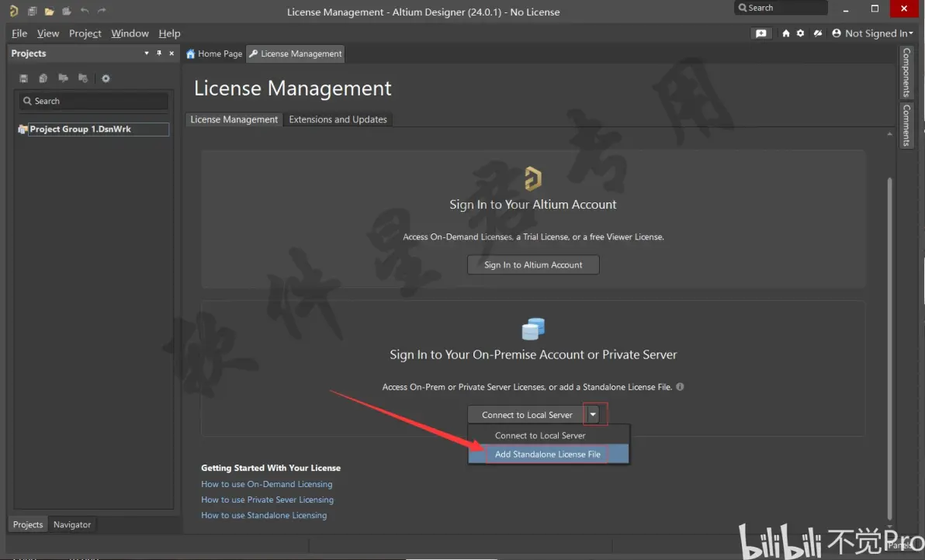Screen dimensions: 925x560
Task: Click the compile icon in Projects panel toolbar
Action: 43,78
